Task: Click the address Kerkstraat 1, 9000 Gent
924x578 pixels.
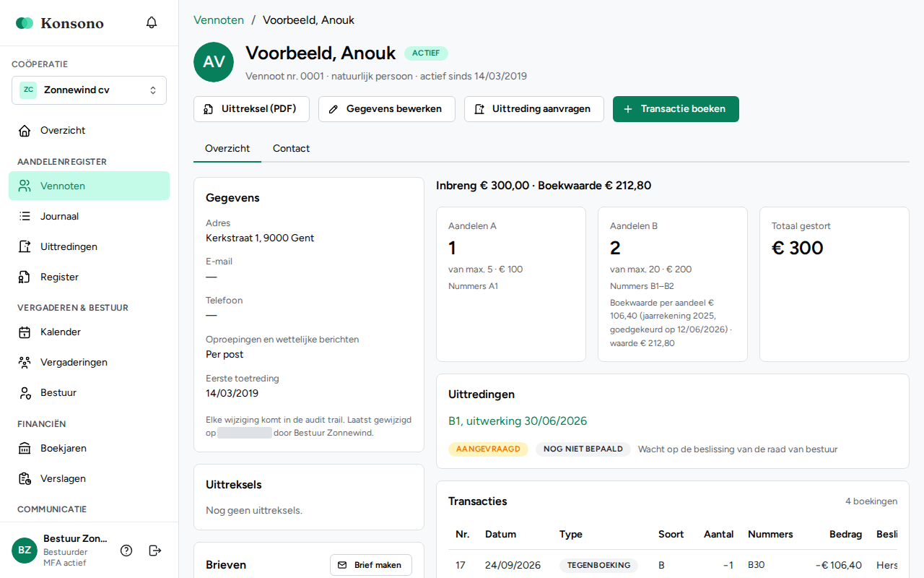Action: [260, 238]
